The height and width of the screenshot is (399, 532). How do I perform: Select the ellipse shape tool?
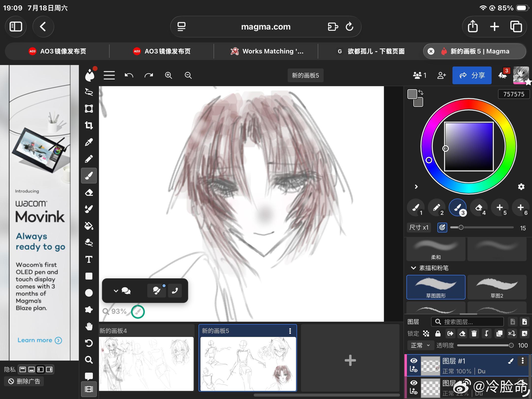point(89,293)
